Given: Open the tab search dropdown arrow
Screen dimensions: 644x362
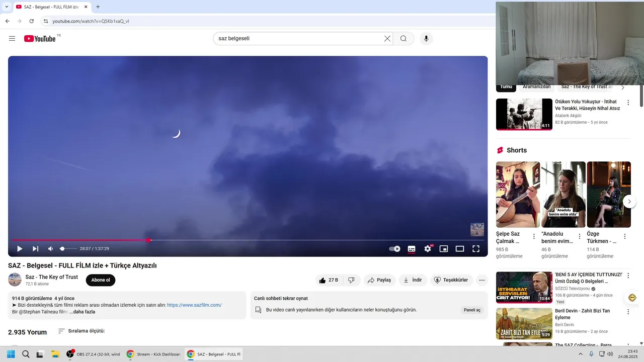Looking at the screenshot, I should coord(7,7).
